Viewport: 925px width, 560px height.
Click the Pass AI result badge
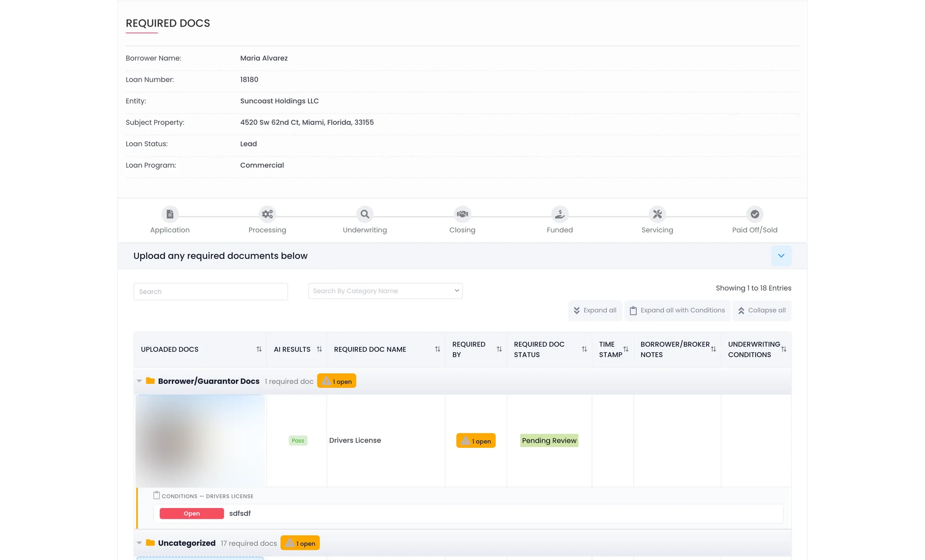click(298, 441)
